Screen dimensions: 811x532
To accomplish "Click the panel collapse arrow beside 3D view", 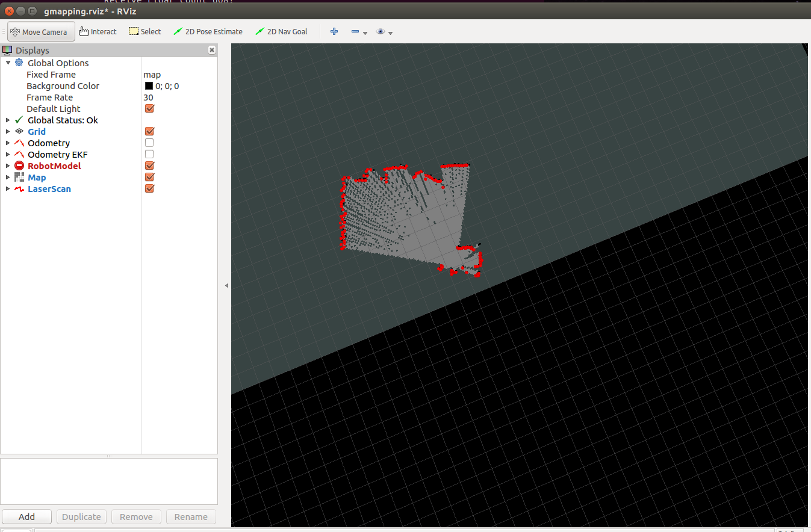I will click(x=226, y=285).
